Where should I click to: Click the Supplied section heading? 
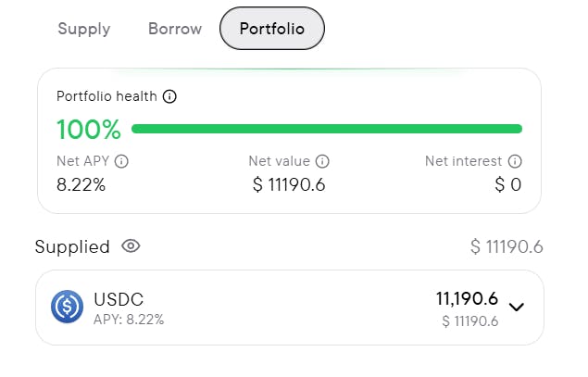click(72, 246)
